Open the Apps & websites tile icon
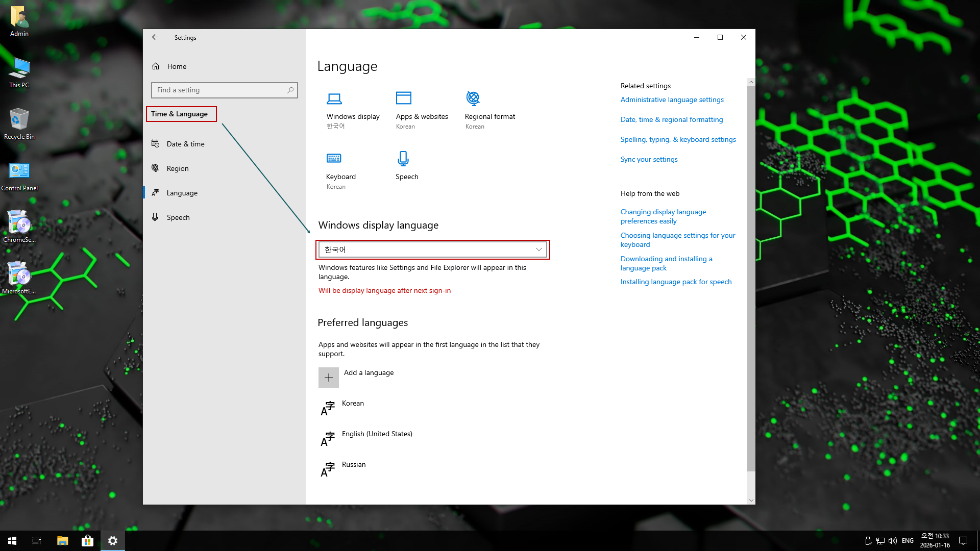The width and height of the screenshot is (980, 551). 403,98
